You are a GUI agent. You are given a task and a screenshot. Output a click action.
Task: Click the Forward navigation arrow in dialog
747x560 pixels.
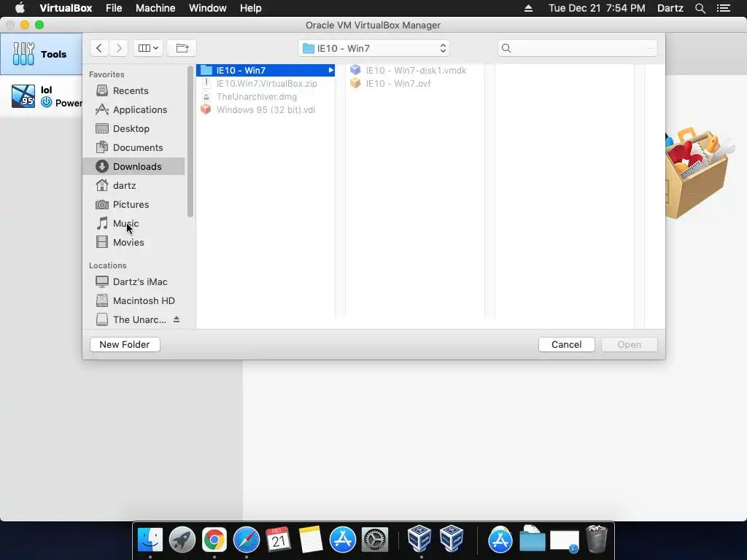119,48
